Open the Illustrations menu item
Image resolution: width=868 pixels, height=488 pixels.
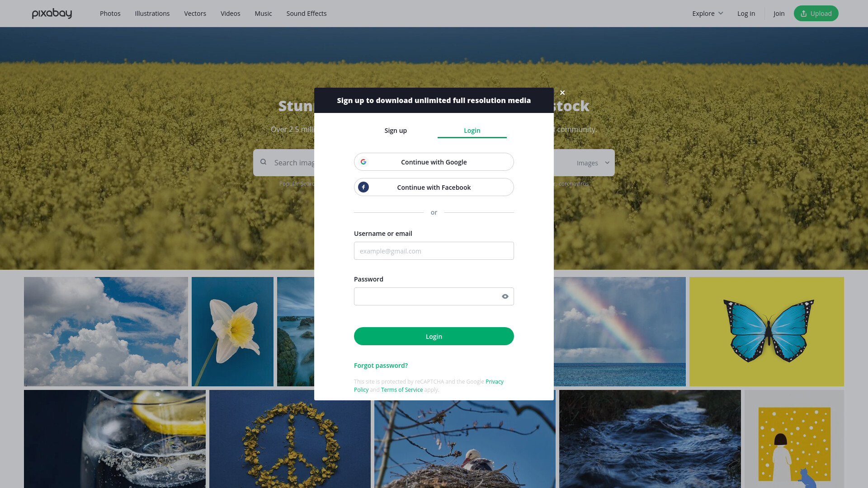(x=152, y=14)
